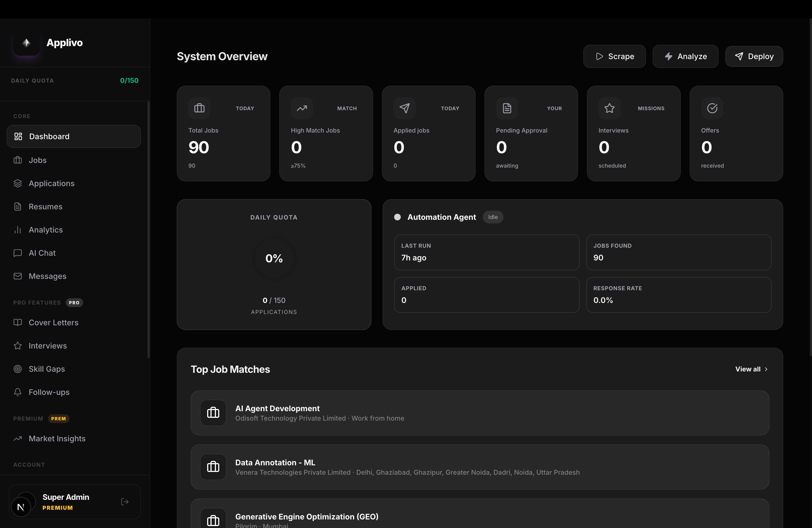Open the Analytics section
Screen dimensions: 812x528
74,229
